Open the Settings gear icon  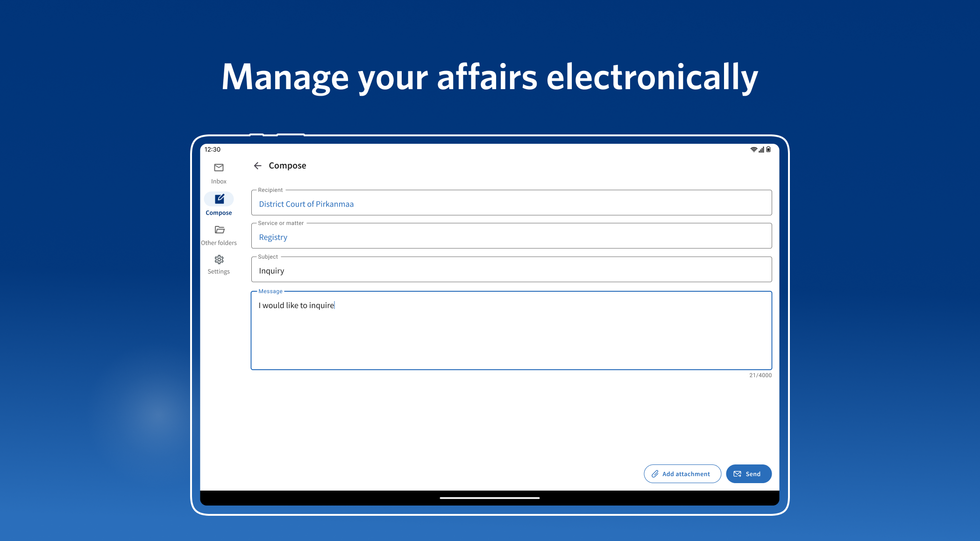pos(219,260)
